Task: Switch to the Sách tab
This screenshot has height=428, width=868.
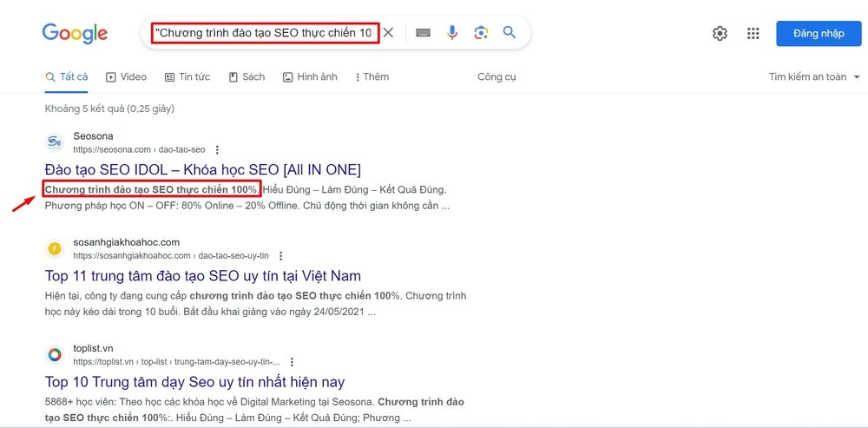Action: [247, 77]
